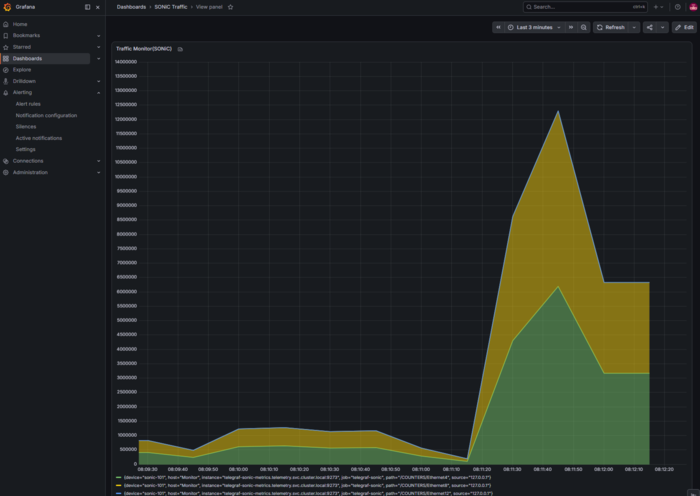Toggle the Ethernet4 series in the legend
The image size is (700, 496).
point(307,478)
